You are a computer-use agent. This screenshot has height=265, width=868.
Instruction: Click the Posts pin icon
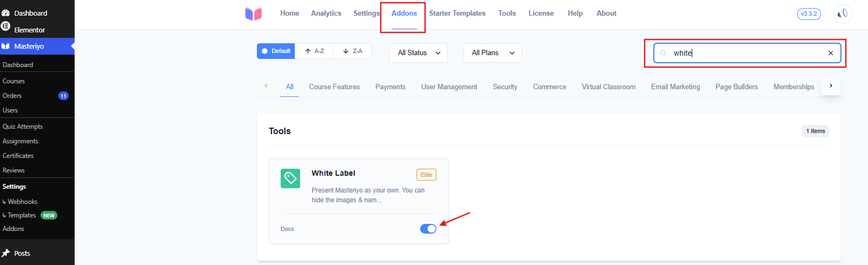[6, 253]
